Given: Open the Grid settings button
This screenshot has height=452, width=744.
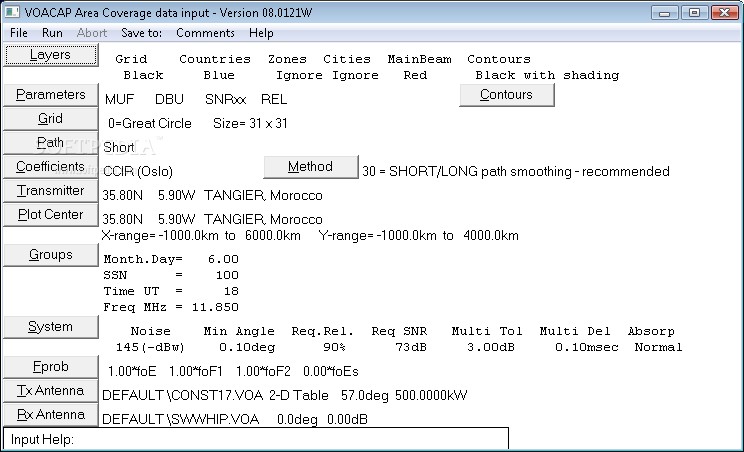Looking at the screenshot, I should [x=50, y=119].
